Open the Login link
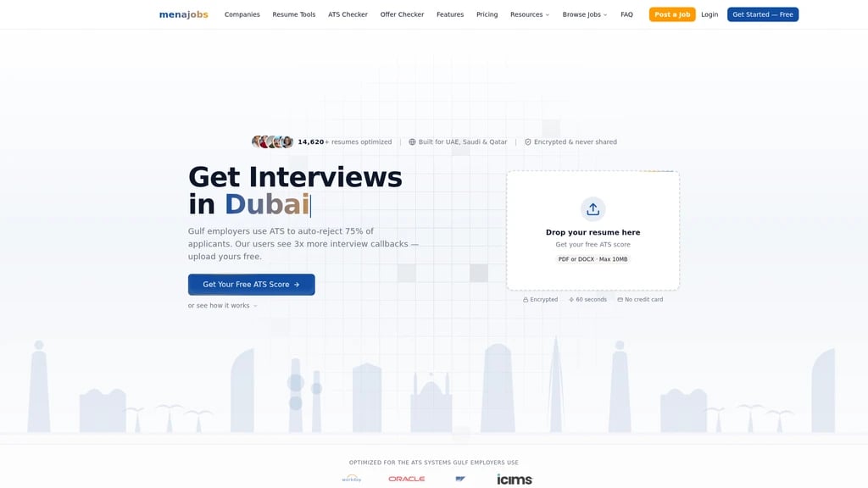The width and height of the screenshot is (868, 488). [709, 14]
